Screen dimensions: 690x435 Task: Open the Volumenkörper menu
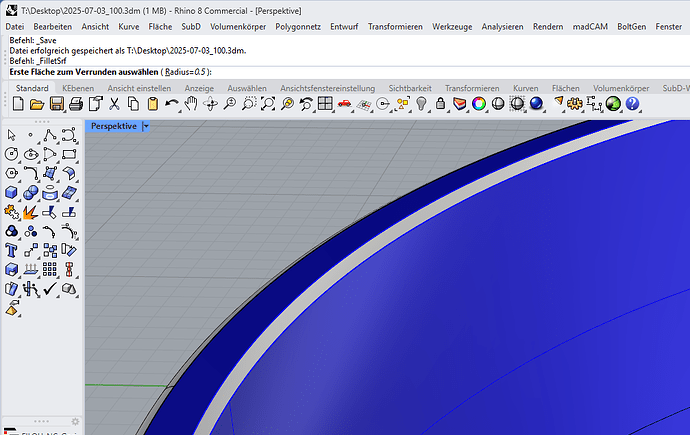tap(238, 27)
